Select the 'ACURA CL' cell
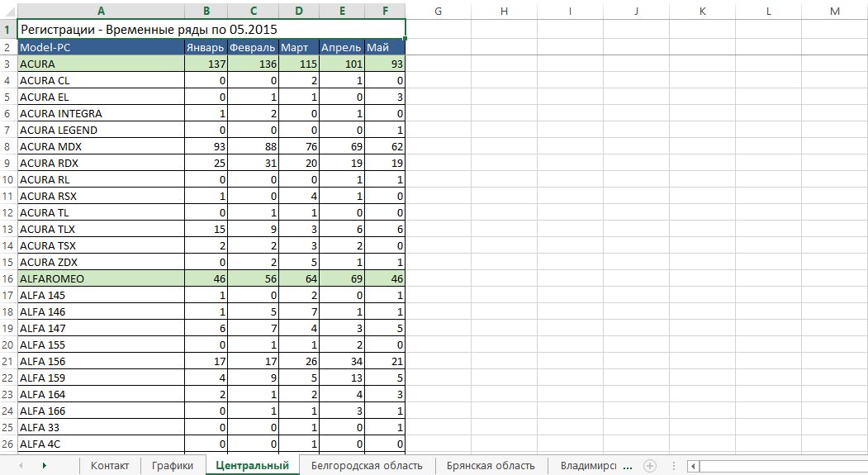Viewport: 868px width, 475px height. pos(101,80)
